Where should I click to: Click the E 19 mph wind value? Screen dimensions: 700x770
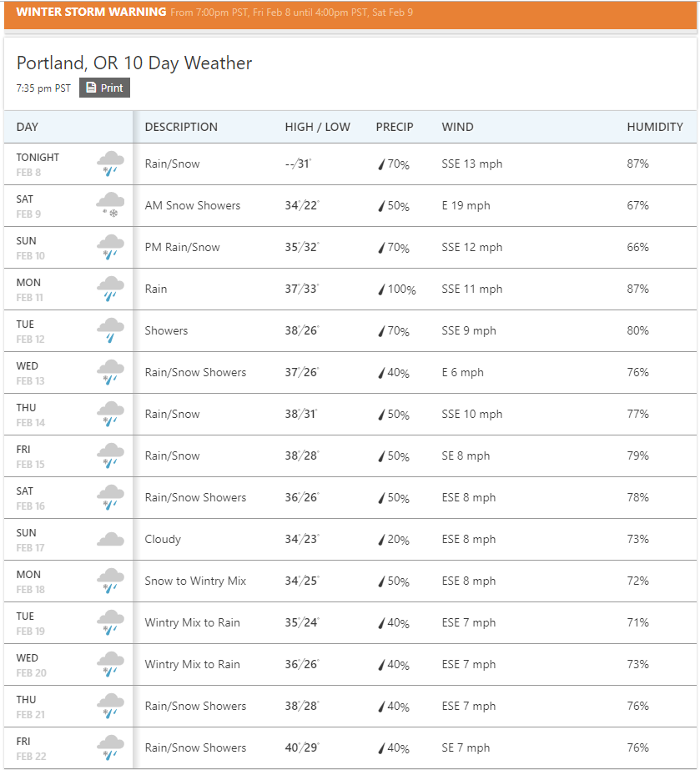click(466, 205)
